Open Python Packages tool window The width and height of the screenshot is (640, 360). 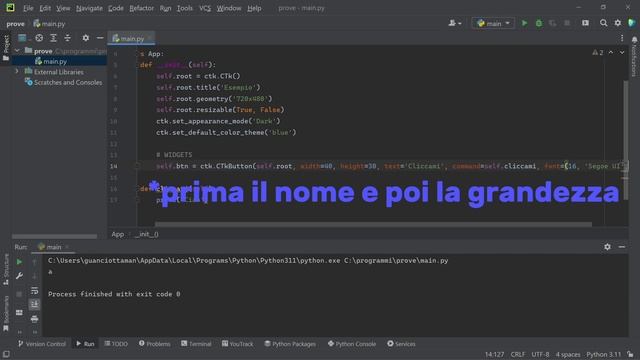click(290, 344)
